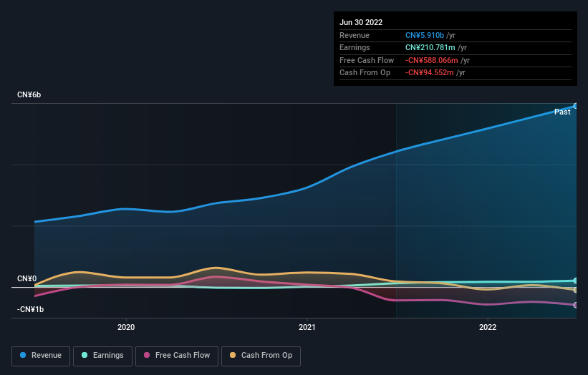Click the blue Revenue endpoint marker
This screenshot has width=588, height=375.
pyautogui.click(x=576, y=106)
